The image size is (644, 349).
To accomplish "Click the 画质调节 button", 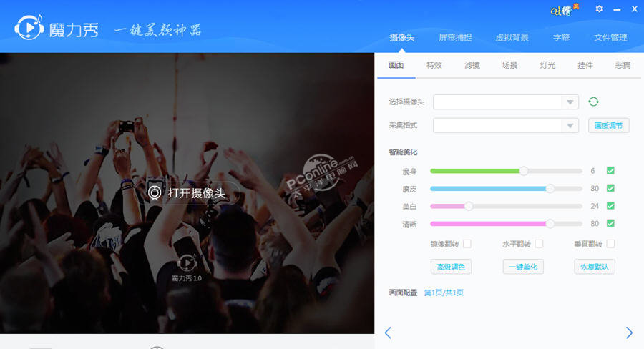I will pyautogui.click(x=608, y=126).
